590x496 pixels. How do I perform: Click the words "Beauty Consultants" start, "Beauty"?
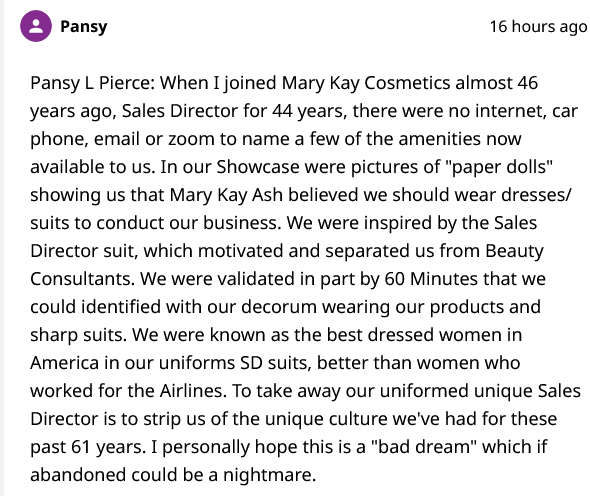tap(514, 251)
